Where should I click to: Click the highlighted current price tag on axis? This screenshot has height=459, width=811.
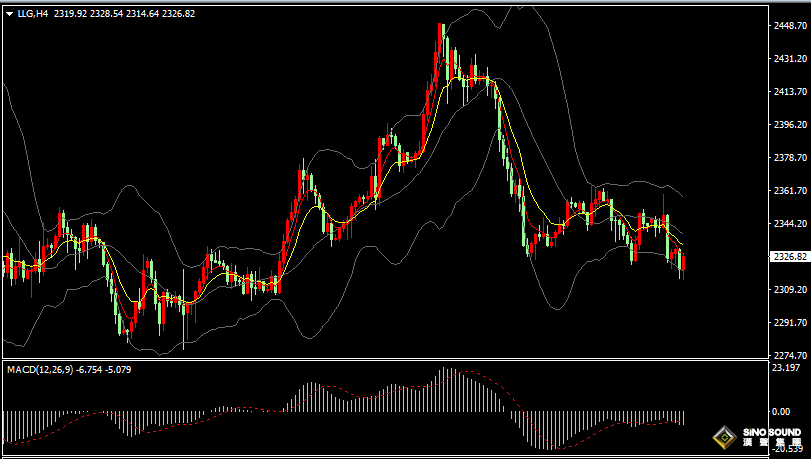790,257
